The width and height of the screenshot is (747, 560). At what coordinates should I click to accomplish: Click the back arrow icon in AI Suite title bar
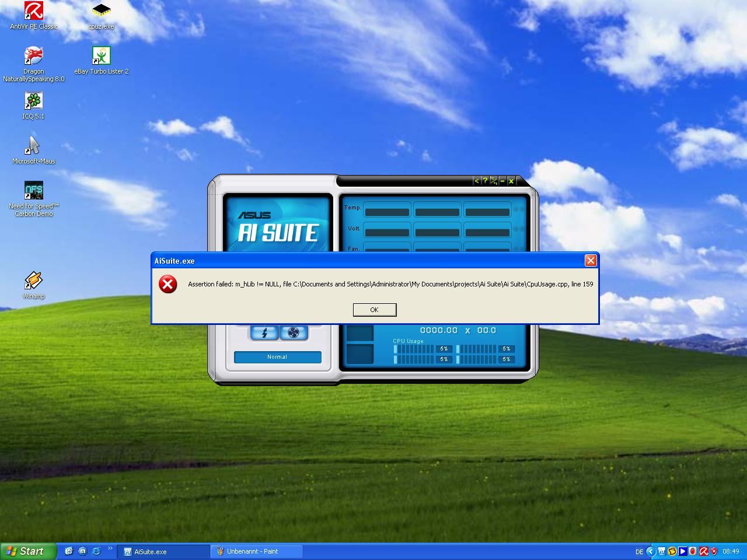point(476,181)
